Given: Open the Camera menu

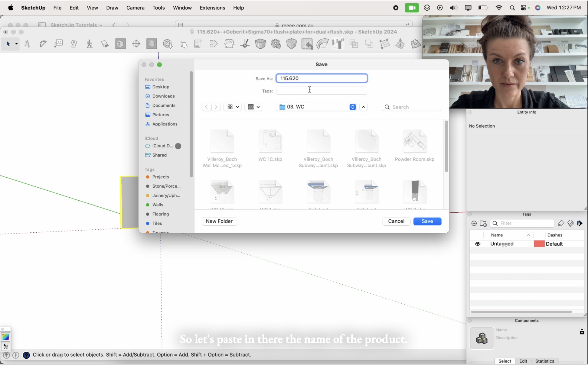Looking at the screenshot, I should [135, 8].
